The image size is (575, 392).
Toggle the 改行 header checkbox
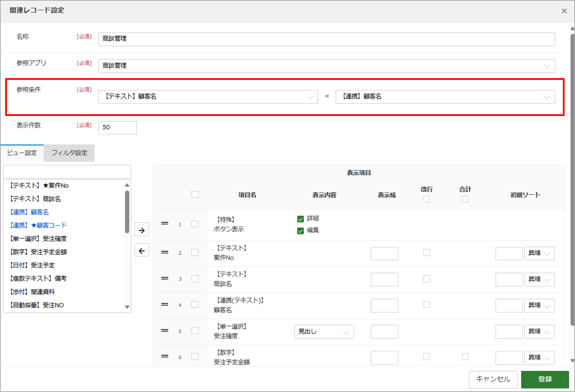click(427, 199)
